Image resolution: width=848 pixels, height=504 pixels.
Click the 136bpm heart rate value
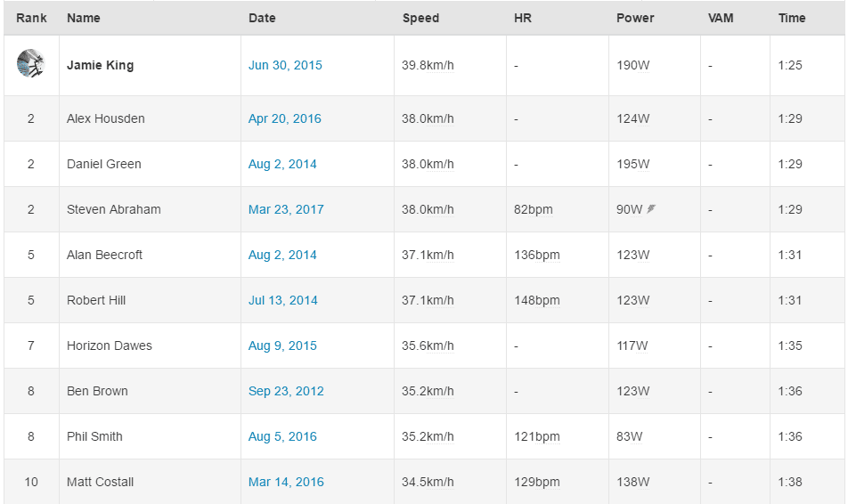pos(537,256)
